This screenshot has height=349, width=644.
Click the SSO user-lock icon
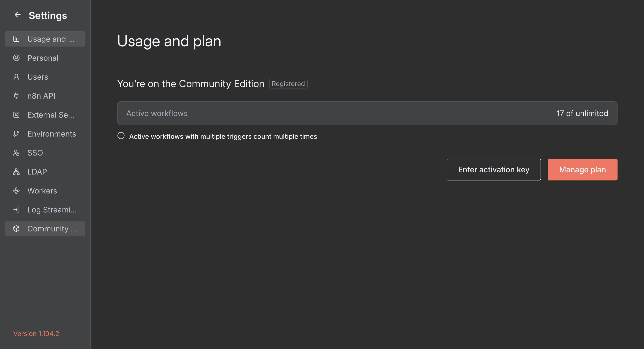click(16, 153)
